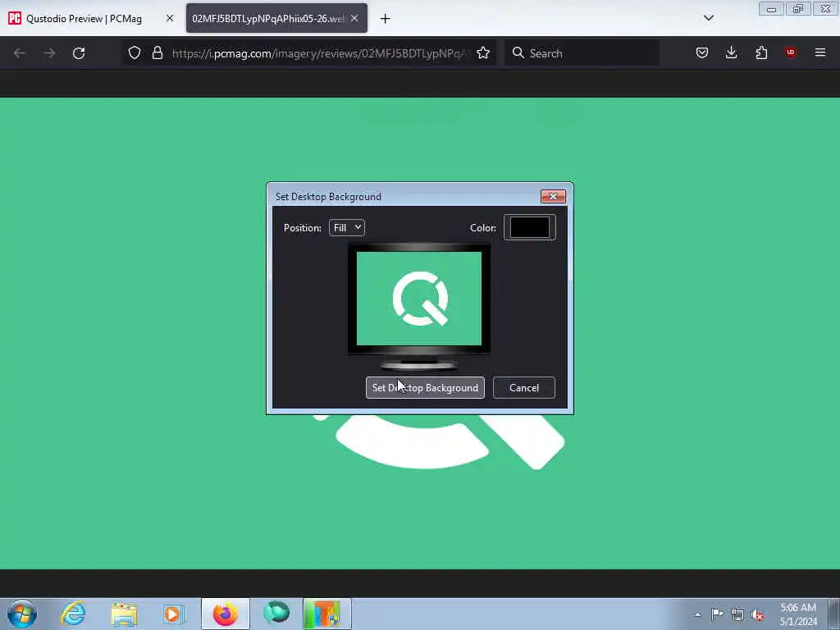Reload the current page
The height and width of the screenshot is (630, 840).
[x=79, y=53]
